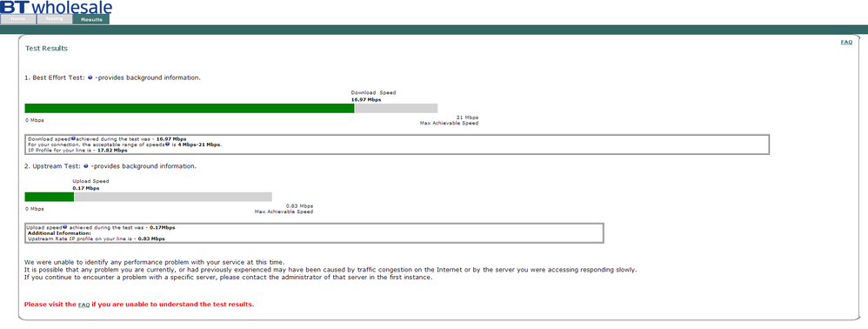The width and height of the screenshot is (868, 329).
Task: Click the upload speed details box
Action: pyautogui.click(x=315, y=233)
